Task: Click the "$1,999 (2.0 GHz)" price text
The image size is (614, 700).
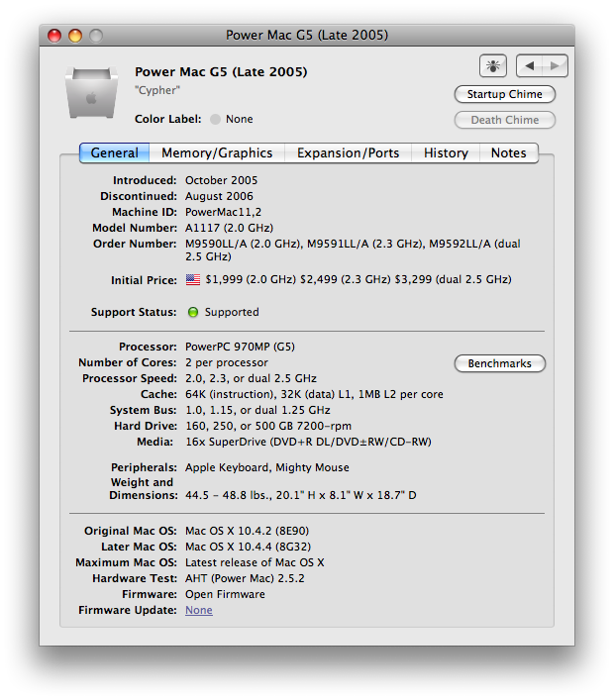Action: (x=251, y=279)
